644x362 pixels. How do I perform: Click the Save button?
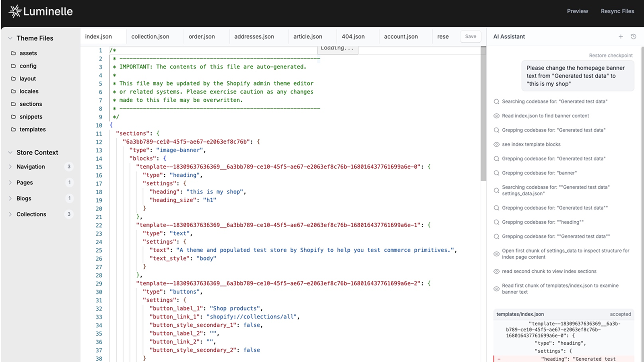coord(471,36)
